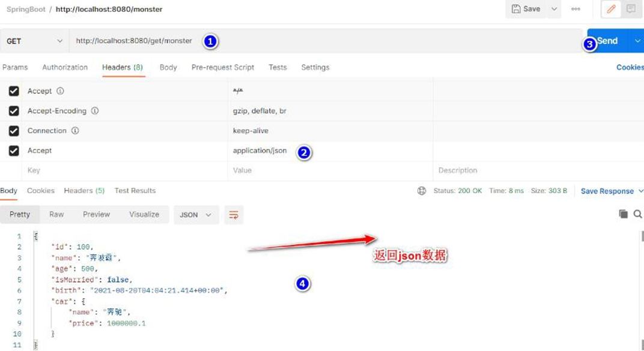Uncheck the Connection header checkbox
The height and width of the screenshot is (351, 644).
coord(14,131)
